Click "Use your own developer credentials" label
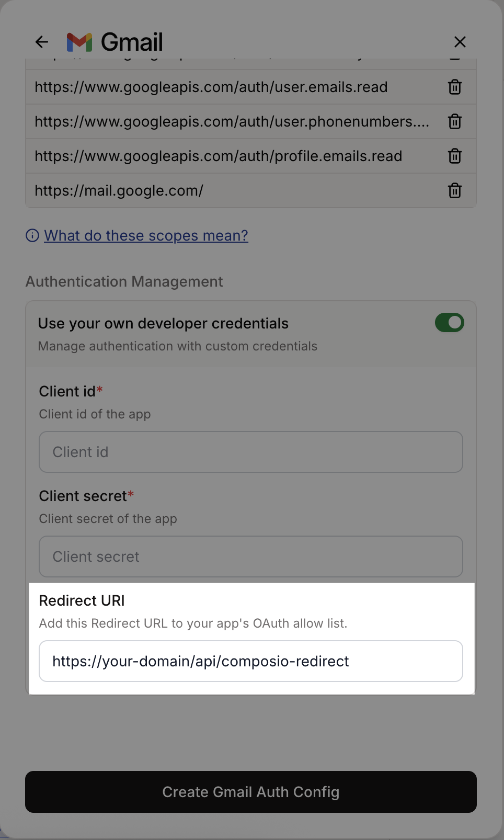Image resolution: width=504 pixels, height=840 pixels. pyautogui.click(x=163, y=324)
